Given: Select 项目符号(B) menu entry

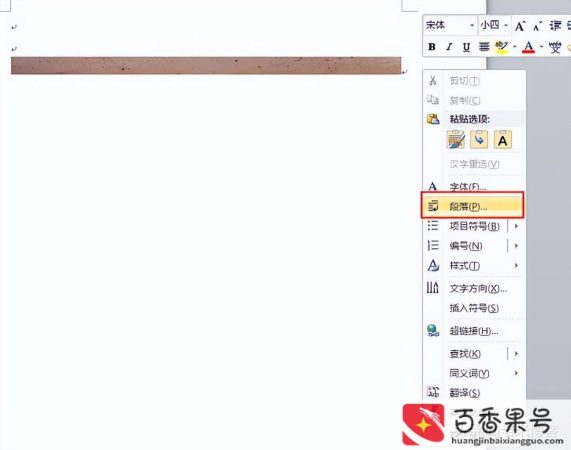Looking at the screenshot, I should click(474, 226).
